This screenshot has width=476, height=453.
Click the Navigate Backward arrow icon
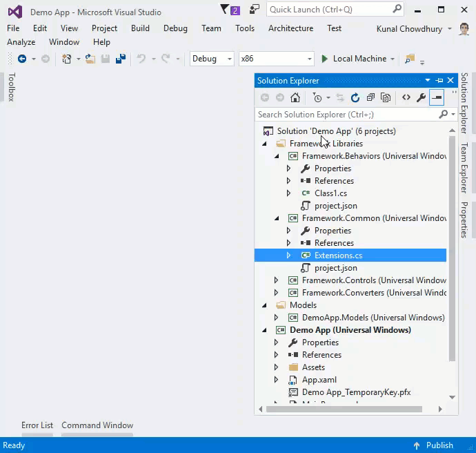tap(22, 59)
